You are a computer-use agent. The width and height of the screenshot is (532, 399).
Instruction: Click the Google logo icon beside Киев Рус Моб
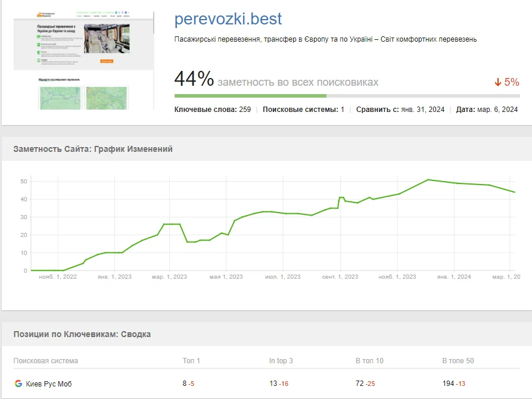point(18,384)
